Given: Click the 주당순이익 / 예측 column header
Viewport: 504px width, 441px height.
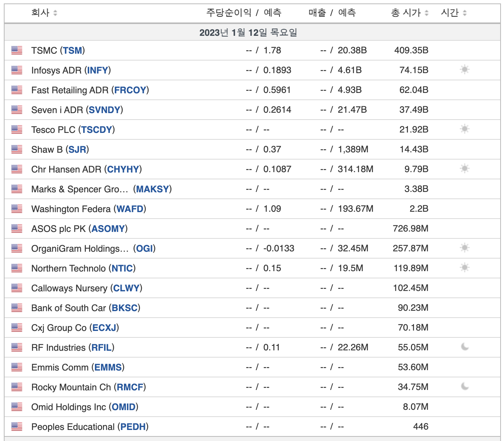Looking at the screenshot, I should pyautogui.click(x=244, y=13).
